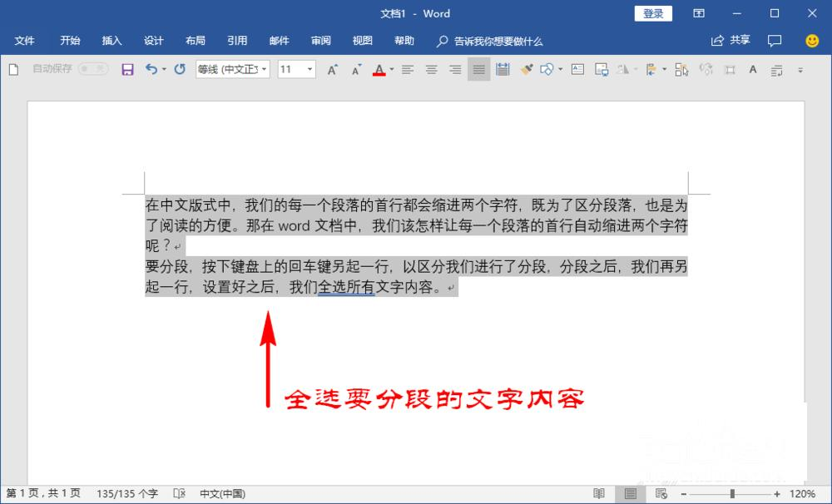Viewport: 832px width, 504px height.
Task: Redo or repeat the last action
Action: 180,69
